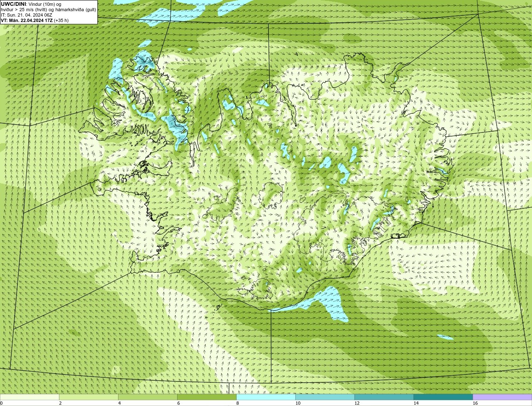
Task: Click the 6–8 m/s dark green legend segment
Action: click(x=207, y=397)
